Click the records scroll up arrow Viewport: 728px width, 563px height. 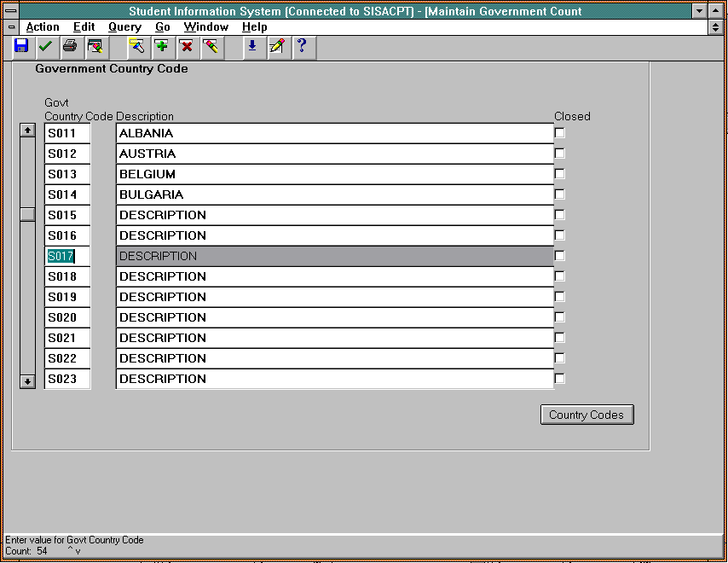click(27, 131)
